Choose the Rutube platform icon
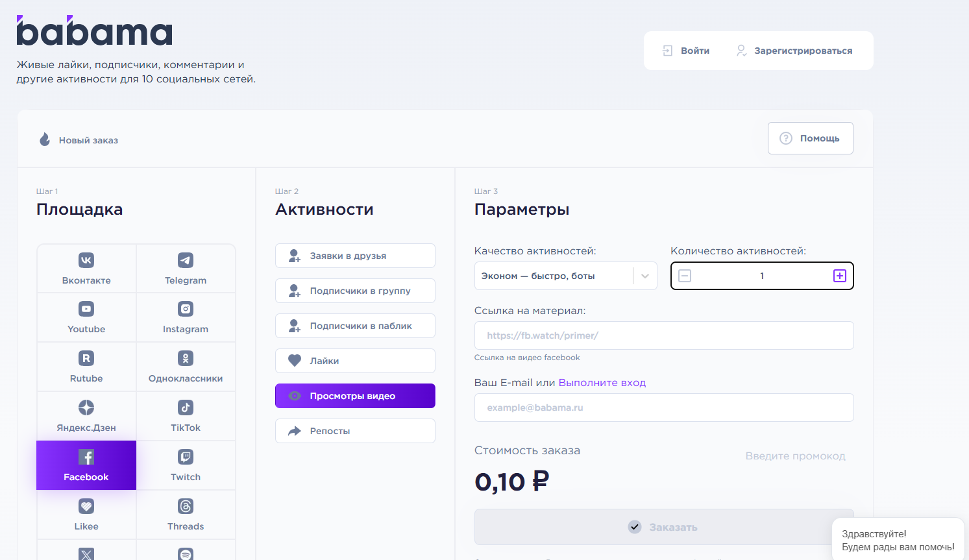This screenshot has height=560, width=969. [x=86, y=358]
